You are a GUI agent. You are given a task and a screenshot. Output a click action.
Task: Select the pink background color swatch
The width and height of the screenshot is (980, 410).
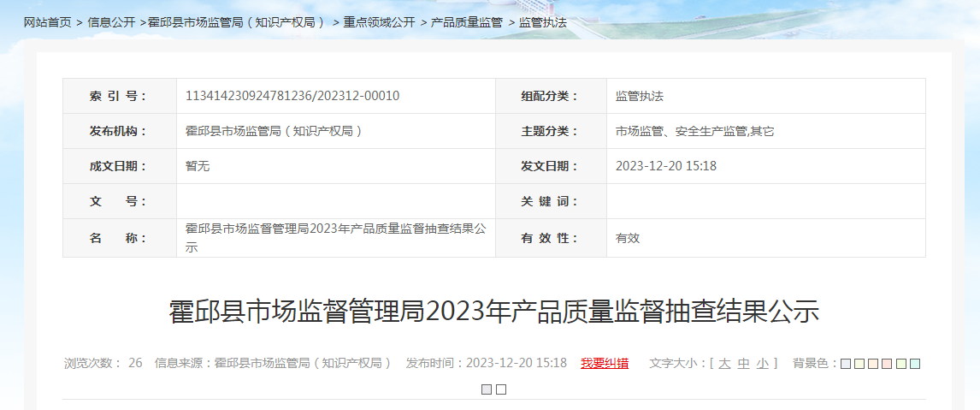(887, 364)
